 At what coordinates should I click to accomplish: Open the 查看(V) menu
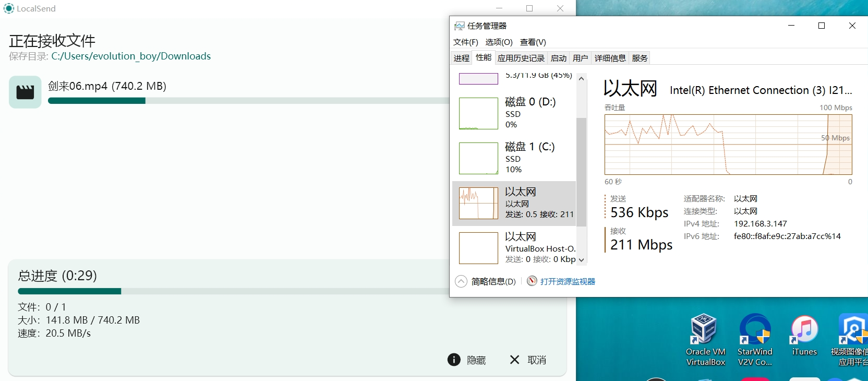tap(533, 42)
